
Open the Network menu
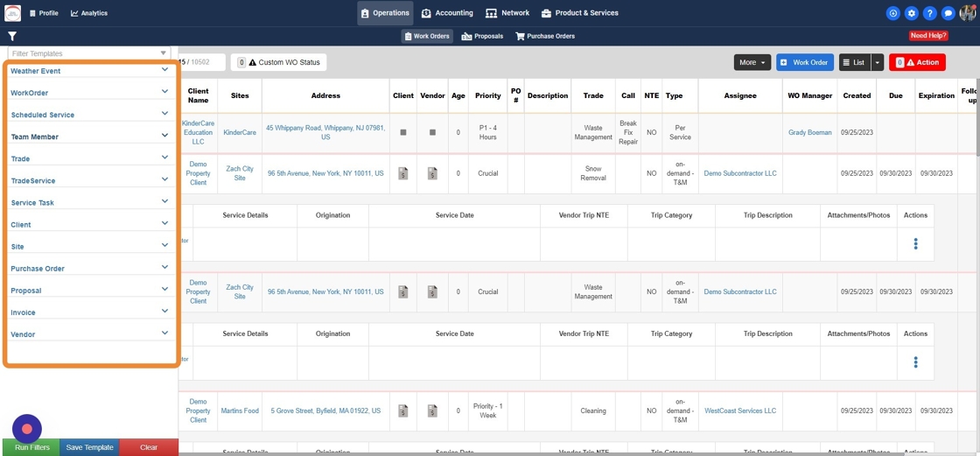pyautogui.click(x=507, y=13)
